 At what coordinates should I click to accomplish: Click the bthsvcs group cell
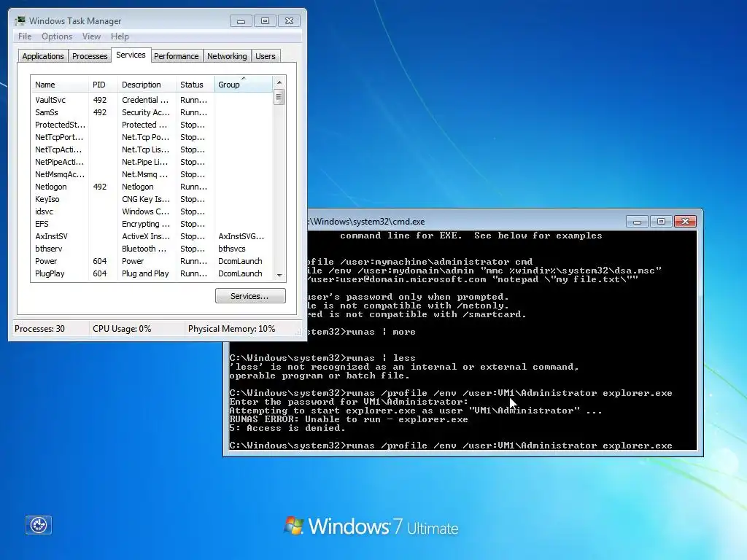point(232,249)
